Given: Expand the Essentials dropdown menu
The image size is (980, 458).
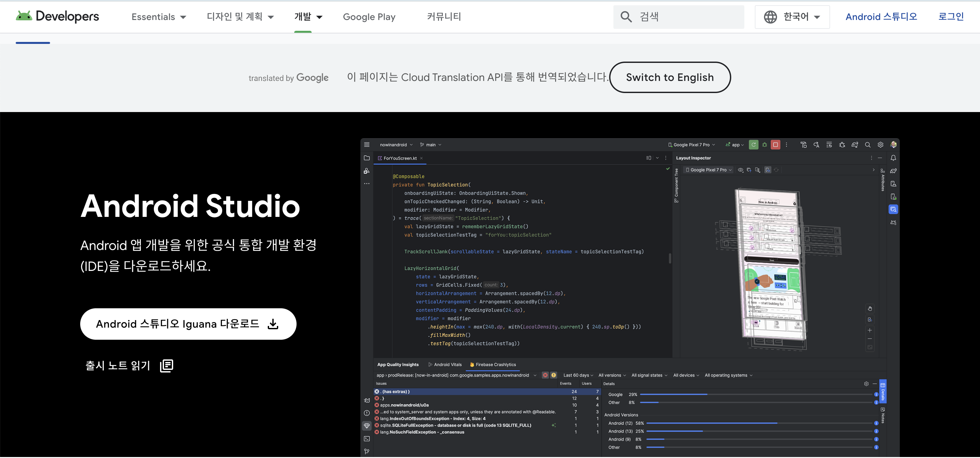Looking at the screenshot, I should click(159, 17).
